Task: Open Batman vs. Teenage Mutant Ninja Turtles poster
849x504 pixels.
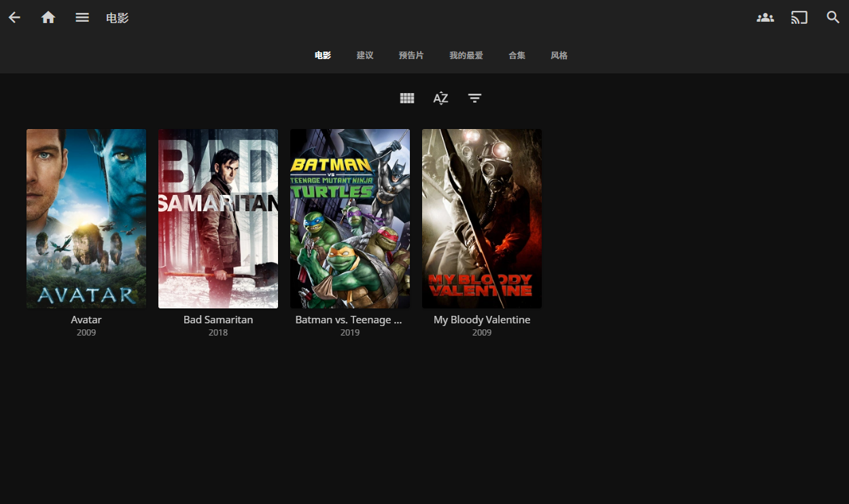Action: point(350,219)
